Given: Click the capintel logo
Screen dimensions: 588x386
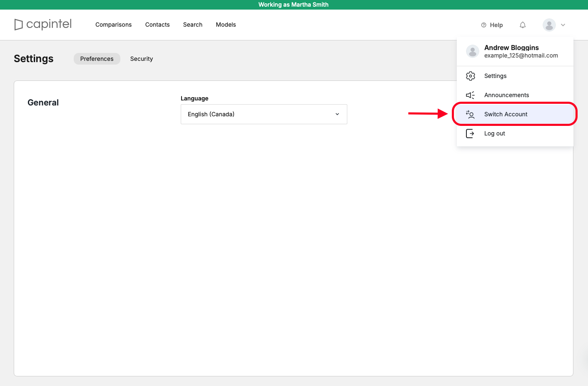Looking at the screenshot, I should tap(43, 24).
